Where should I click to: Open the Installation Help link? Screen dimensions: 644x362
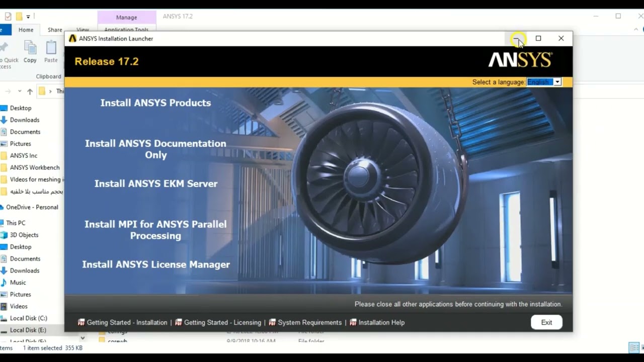click(x=381, y=323)
